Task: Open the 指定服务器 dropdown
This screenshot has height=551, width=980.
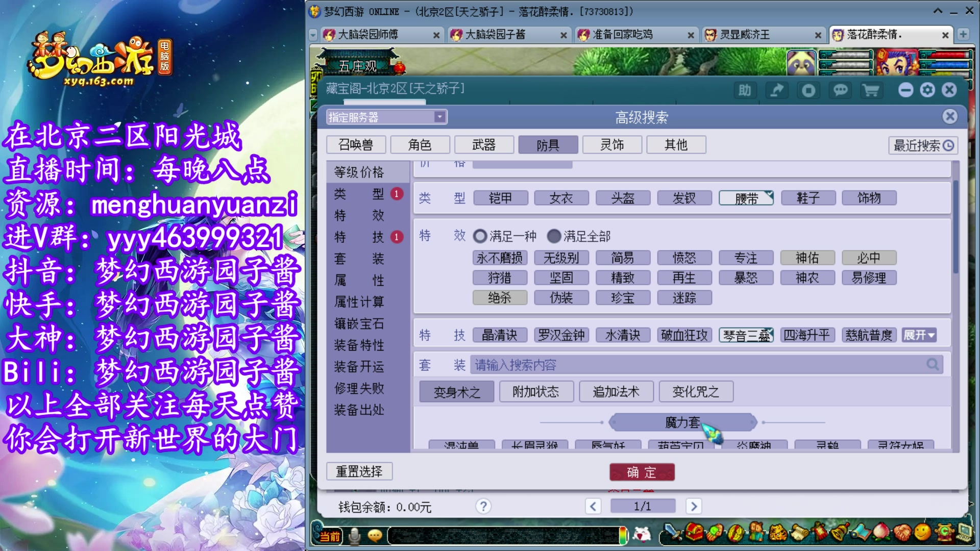Action: [x=387, y=117]
